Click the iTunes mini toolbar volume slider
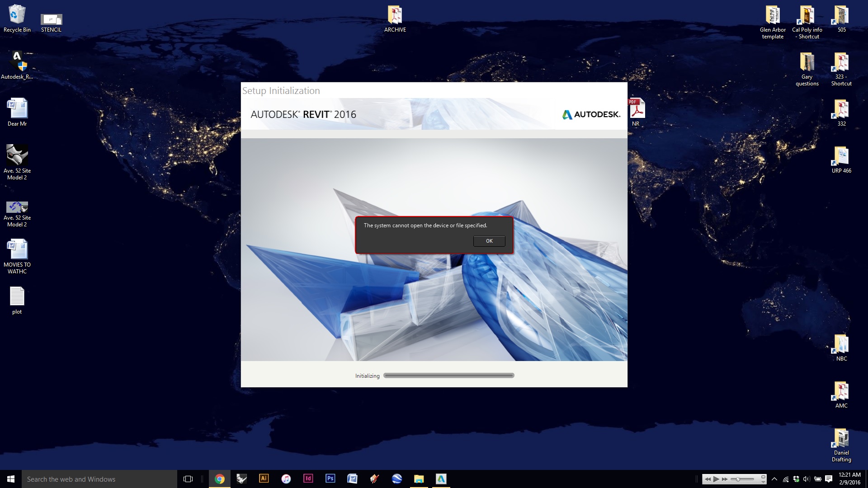Image resolution: width=868 pixels, height=488 pixels. click(x=743, y=479)
